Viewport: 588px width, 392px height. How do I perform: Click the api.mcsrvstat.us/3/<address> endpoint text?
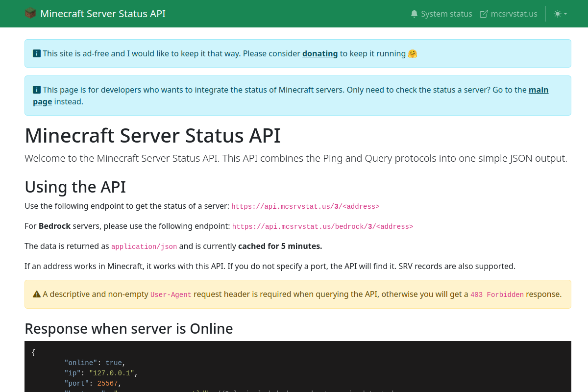(305, 206)
